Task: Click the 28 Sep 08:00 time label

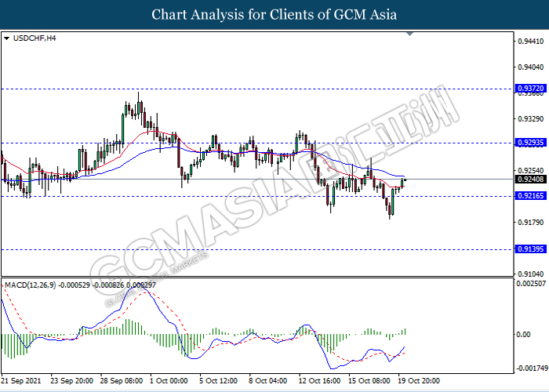Action: [121, 381]
